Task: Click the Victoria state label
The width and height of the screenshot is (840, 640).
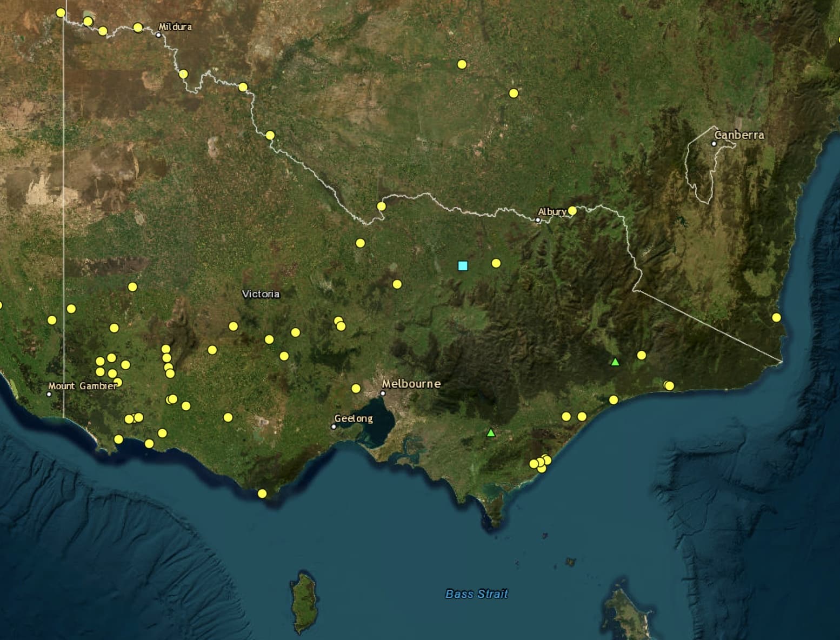Action: 261,295
